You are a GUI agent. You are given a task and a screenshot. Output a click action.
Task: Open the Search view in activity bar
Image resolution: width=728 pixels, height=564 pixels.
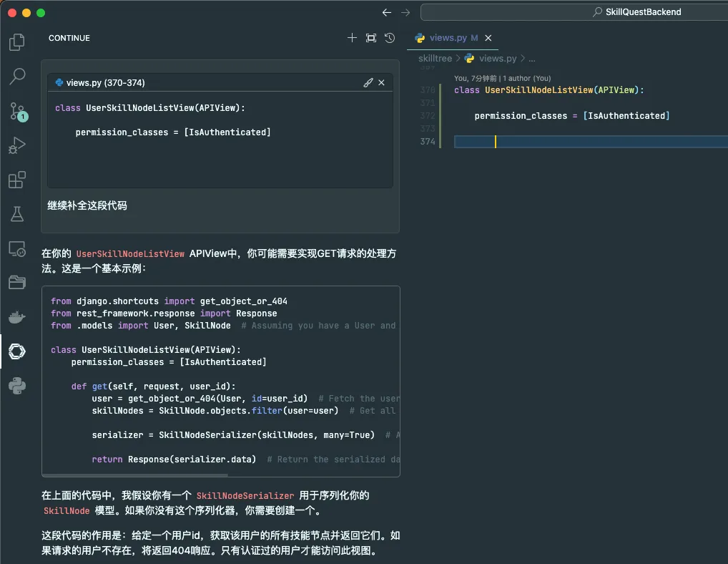pos(17,76)
